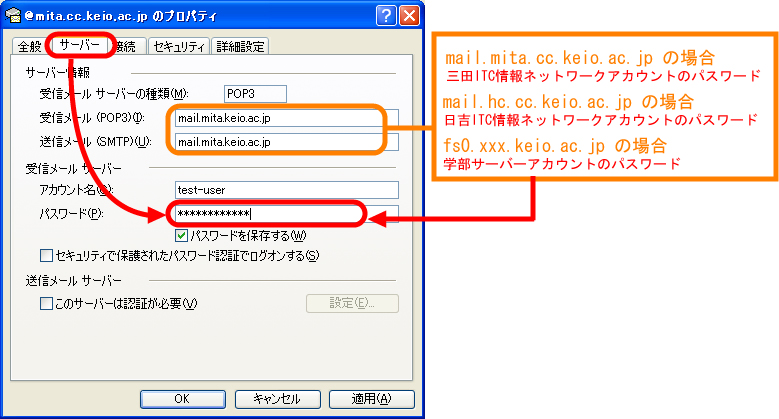Click the アカウント名 field with test-user
This screenshot has height=419, width=779.
(287, 190)
